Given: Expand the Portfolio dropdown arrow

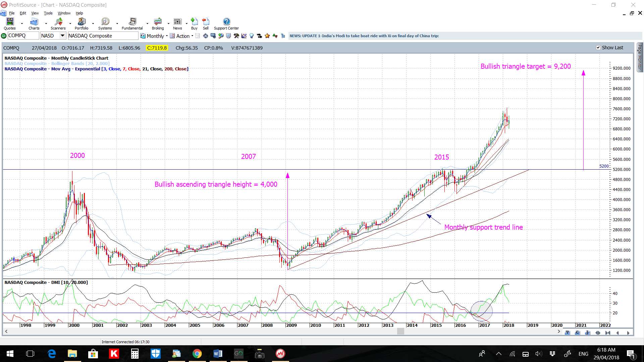Looking at the screenshot, I should [x=93, y=24].
